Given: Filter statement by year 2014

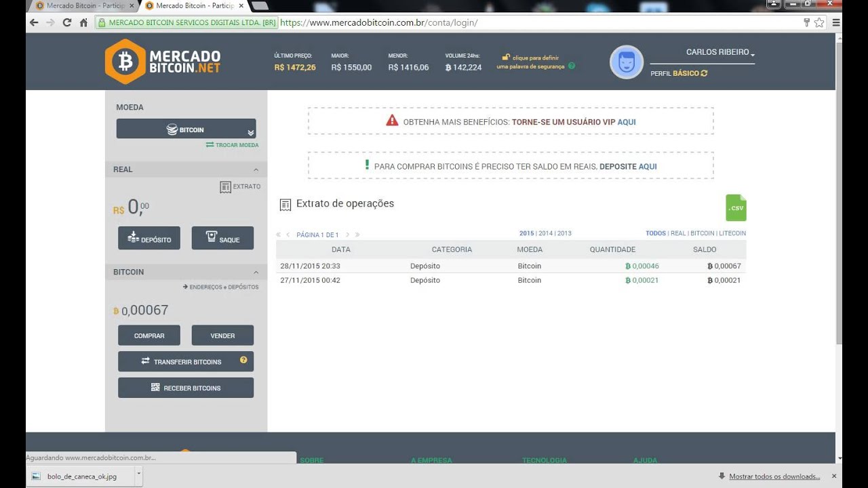Looking at the screenshot, I should pyautogui.click(x=545, y=233).
